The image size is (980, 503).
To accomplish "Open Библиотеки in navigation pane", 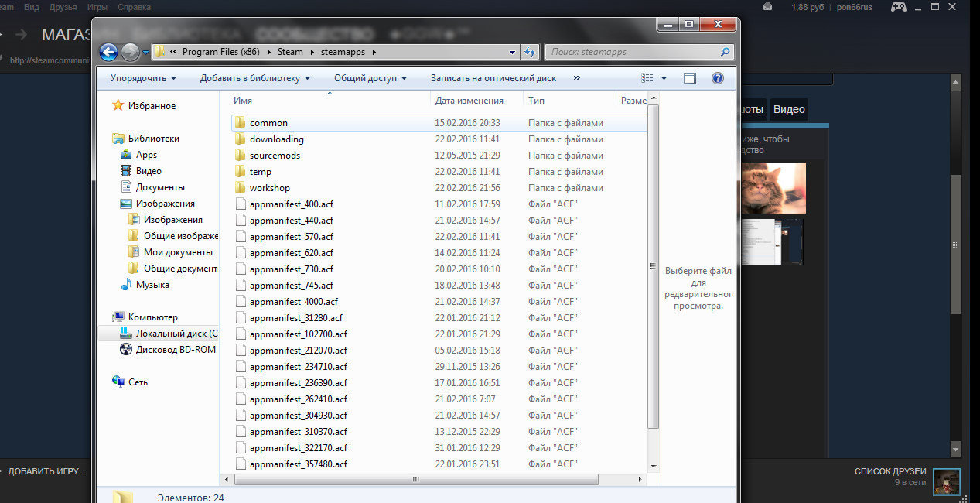I will (x=153, y=139).
